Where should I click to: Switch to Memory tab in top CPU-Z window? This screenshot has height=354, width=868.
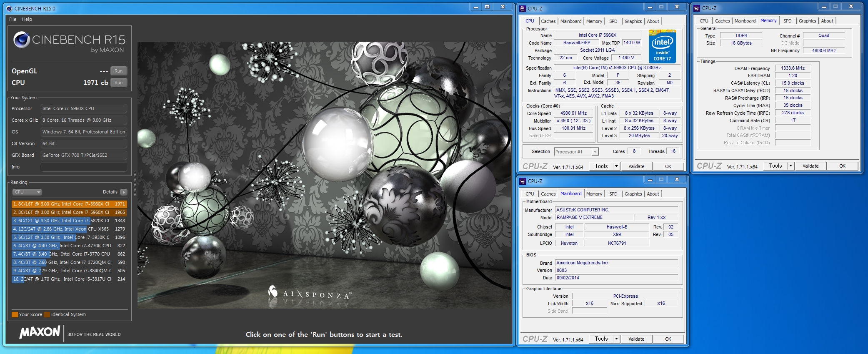[594, 21]
